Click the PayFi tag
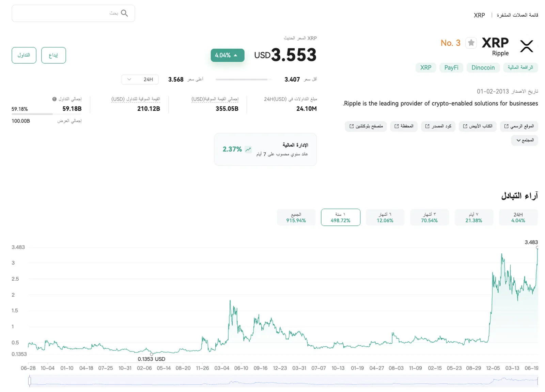 [x=451, y=67]
